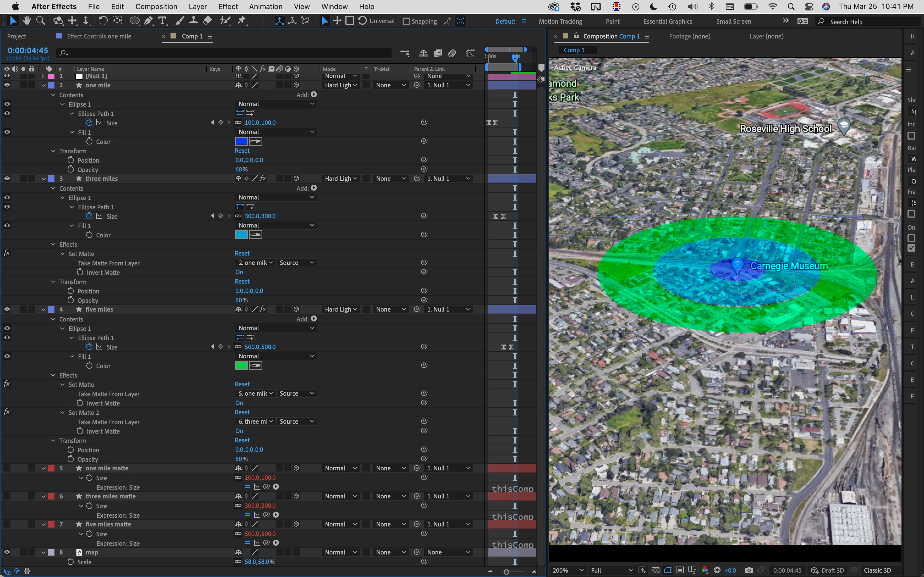Open the Graph Editor button
Screen dimensions: 924x577
tap(471, 53)
